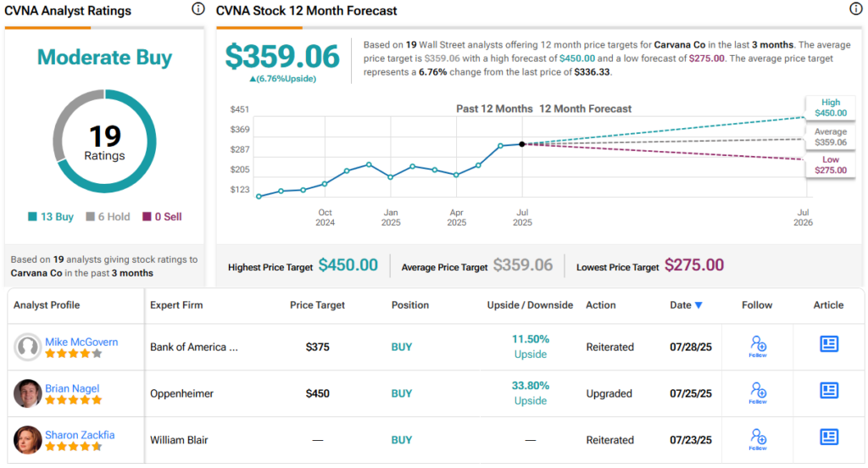This screenshot has width=868, height=468.
Task: Click the Follow column header
Action: 757,305
